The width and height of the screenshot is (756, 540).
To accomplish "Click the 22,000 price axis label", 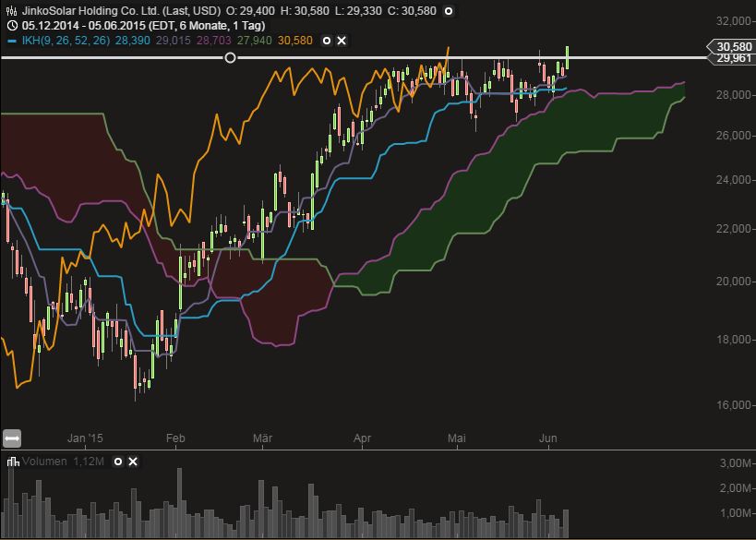I will 733,229.
